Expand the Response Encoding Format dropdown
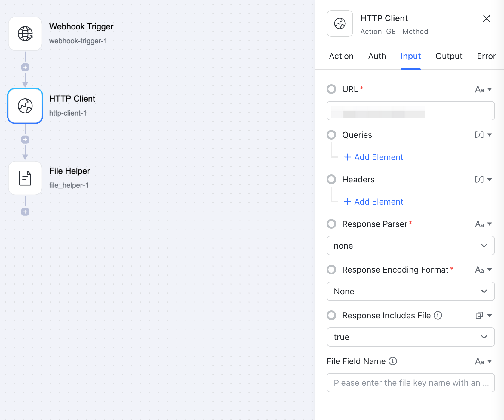This screenshot has height=420, width=504. pyautogui.click(x=410, y=291)
